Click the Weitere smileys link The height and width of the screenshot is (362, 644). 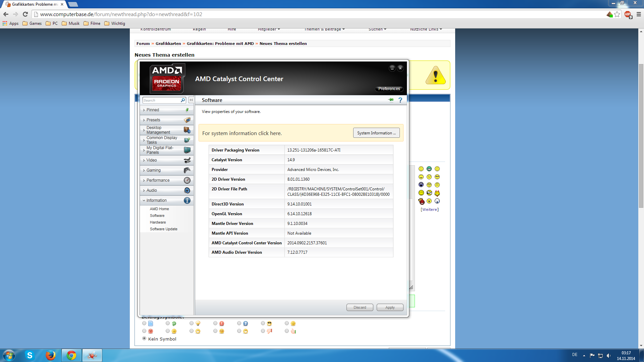point(430,209)
